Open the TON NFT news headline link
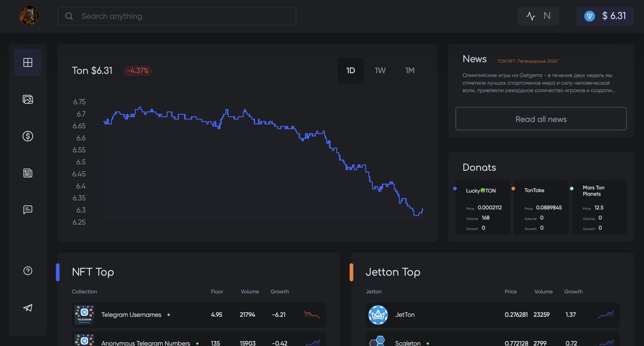Viewport: 644px width, 346px height. (x=528, y=61)
